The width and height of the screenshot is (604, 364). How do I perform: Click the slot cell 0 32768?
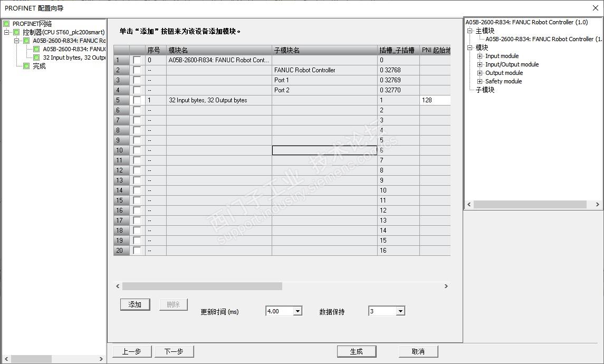coord(398,70)
